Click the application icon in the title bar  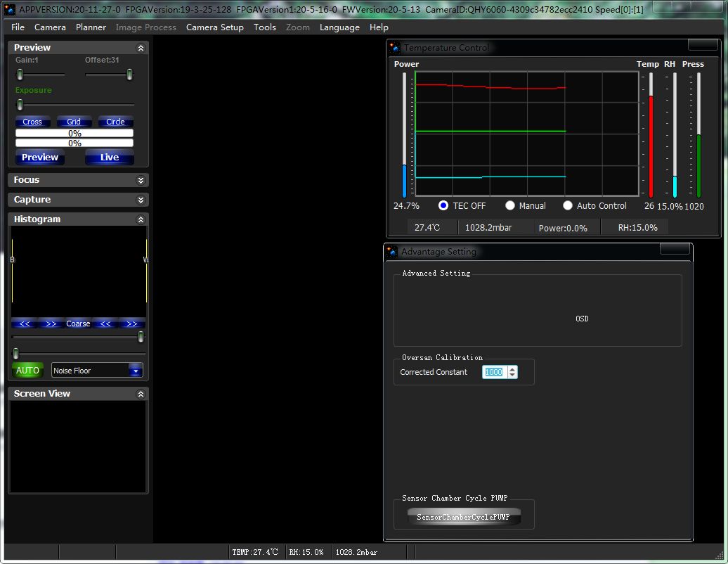(9, 9)
